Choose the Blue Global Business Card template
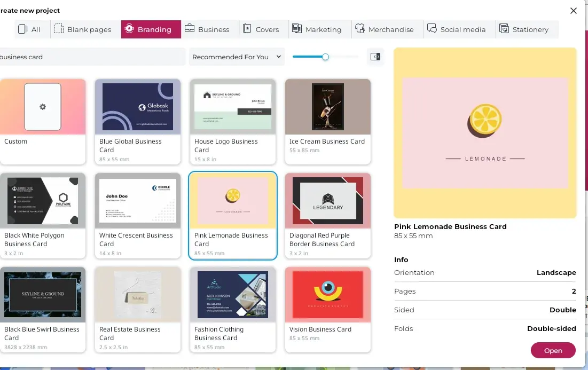The height and width of the screenshot is (370, 588). [x=138, y=107]
